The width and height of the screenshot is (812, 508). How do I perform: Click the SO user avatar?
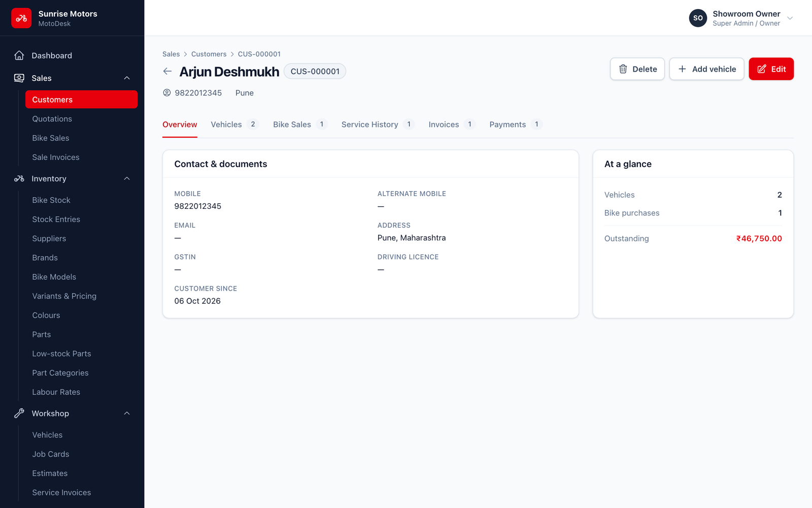pyautogui.click(x=698, y=18)
